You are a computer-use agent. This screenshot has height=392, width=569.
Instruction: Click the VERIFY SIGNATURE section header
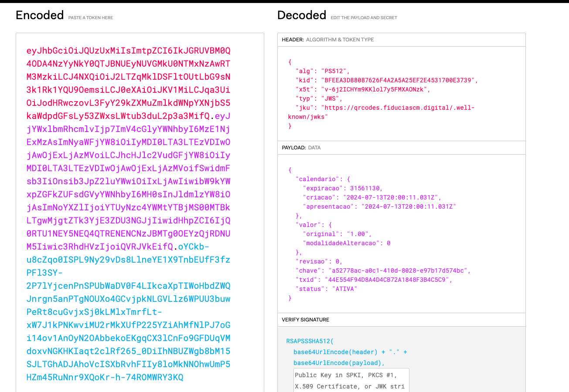pos(305,319)
